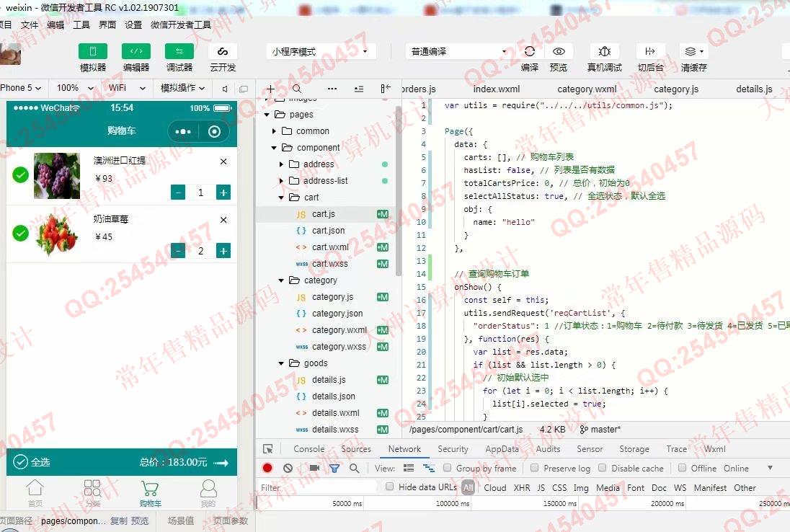This screenshot has width=790, height=532.
Task: Open the Online throttling dropdown arrow
Action: point(770,468)
